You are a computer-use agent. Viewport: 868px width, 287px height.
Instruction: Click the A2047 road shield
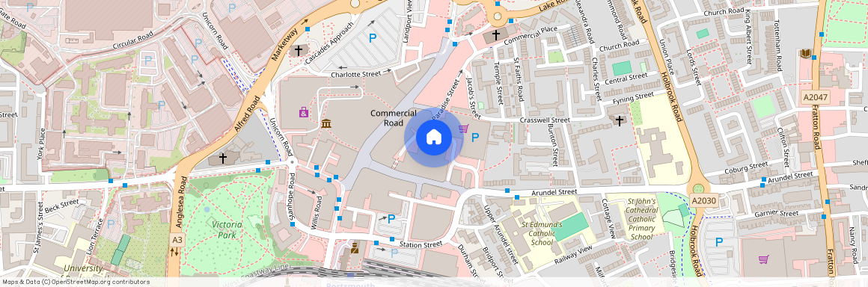click(x=816, y=97)
